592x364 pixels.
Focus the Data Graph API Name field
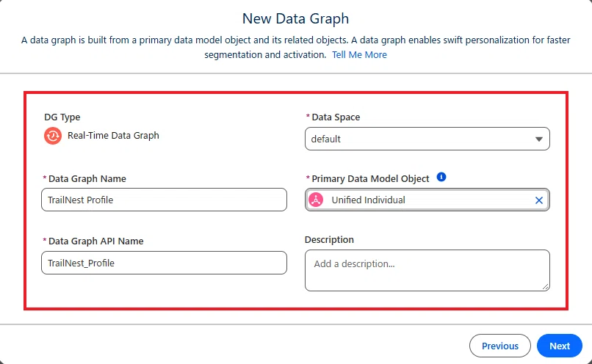(x=164, y=263)
